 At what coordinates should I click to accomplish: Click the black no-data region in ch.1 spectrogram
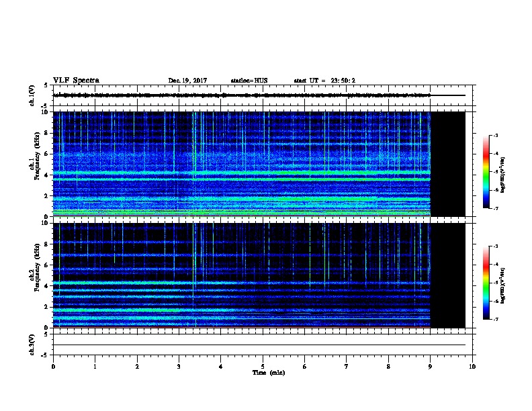pyautogui.click(x=448, y=164)
